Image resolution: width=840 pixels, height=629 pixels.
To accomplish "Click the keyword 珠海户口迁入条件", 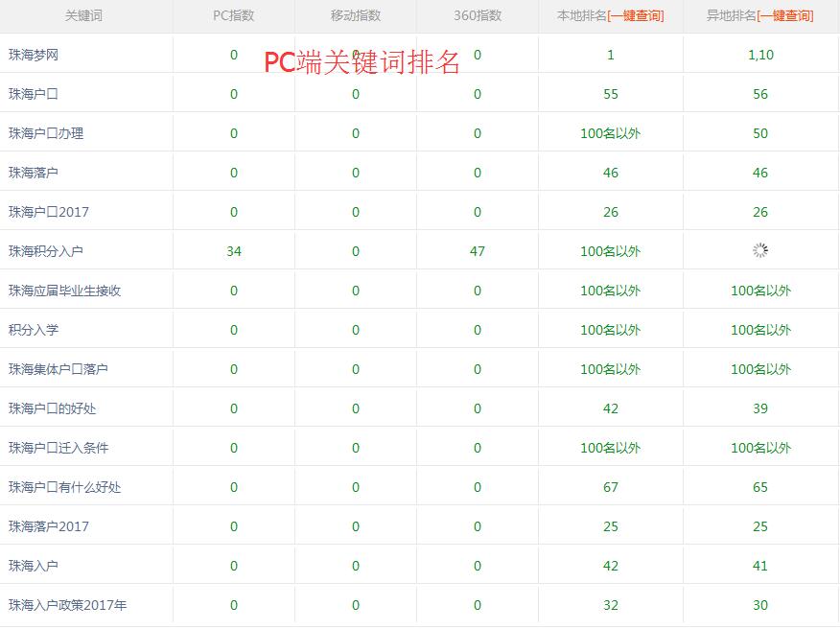I will [58, 448].
